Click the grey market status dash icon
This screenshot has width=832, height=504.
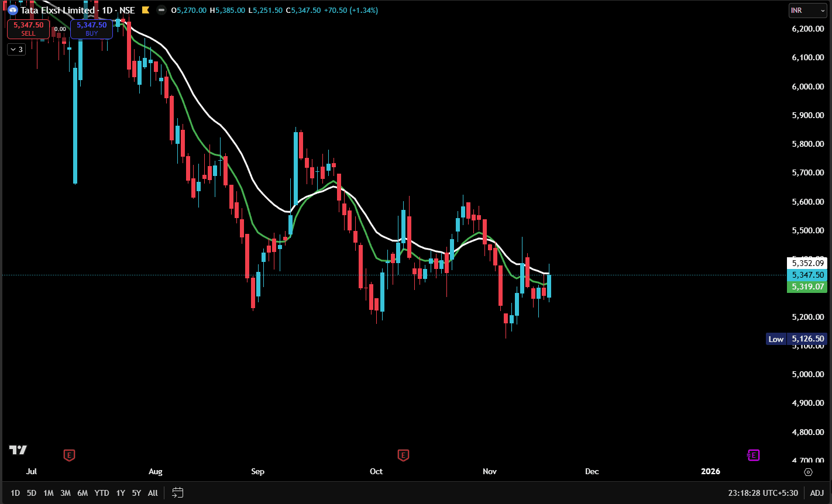click(x=161, y=11)
